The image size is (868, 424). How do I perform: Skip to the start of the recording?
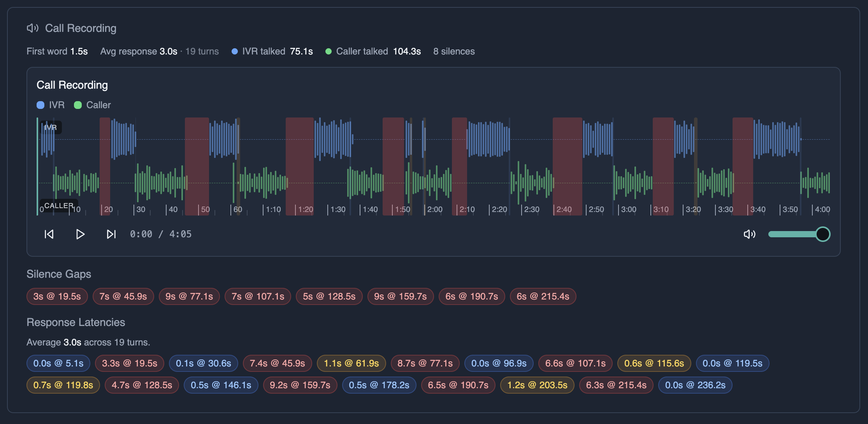[x=49, y=234]
